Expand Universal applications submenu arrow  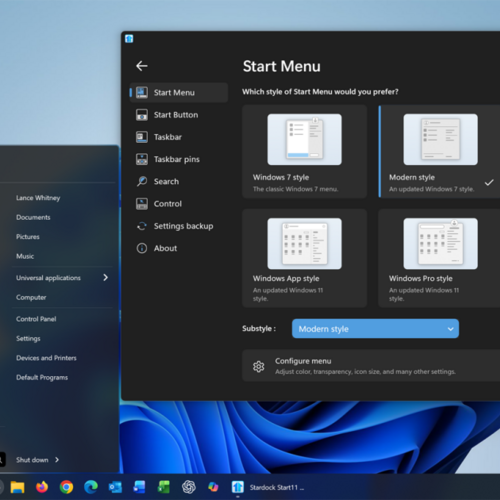(105, 277)
